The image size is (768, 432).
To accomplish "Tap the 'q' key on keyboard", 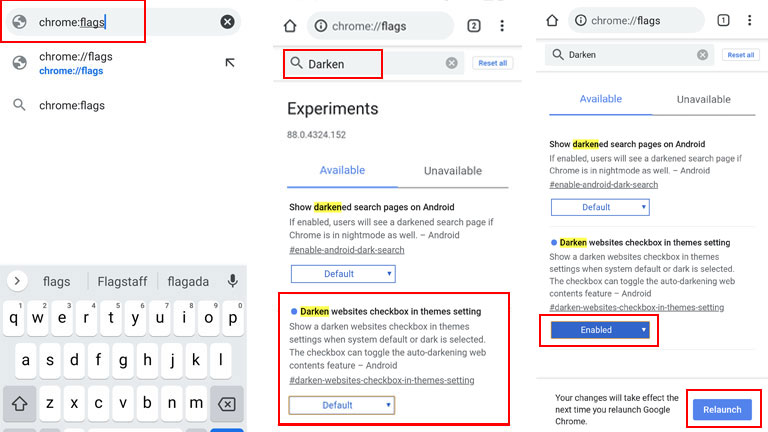I will click(14, 318).
